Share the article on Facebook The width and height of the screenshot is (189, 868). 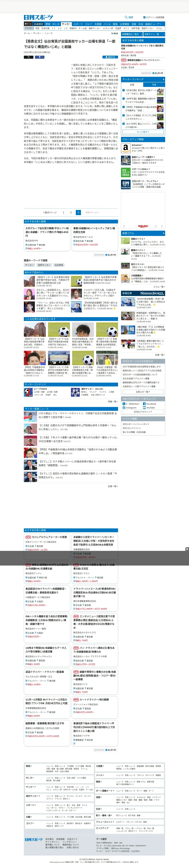(x=40, y=57)
